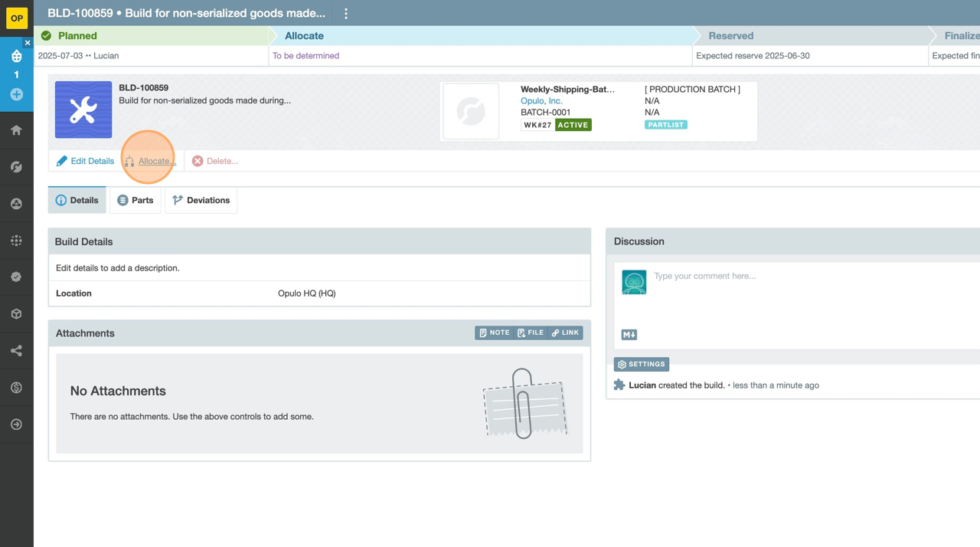The width and height of the screenshot is (980, 547).
Task: Switch to the Deviations tab
Action: click(201, 200)
